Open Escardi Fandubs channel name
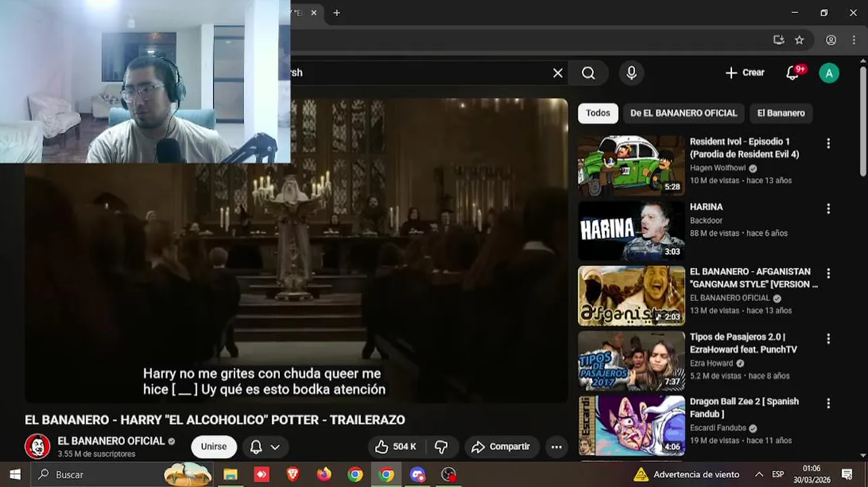This screenshot has width=868, height=487. pos(718,427)
